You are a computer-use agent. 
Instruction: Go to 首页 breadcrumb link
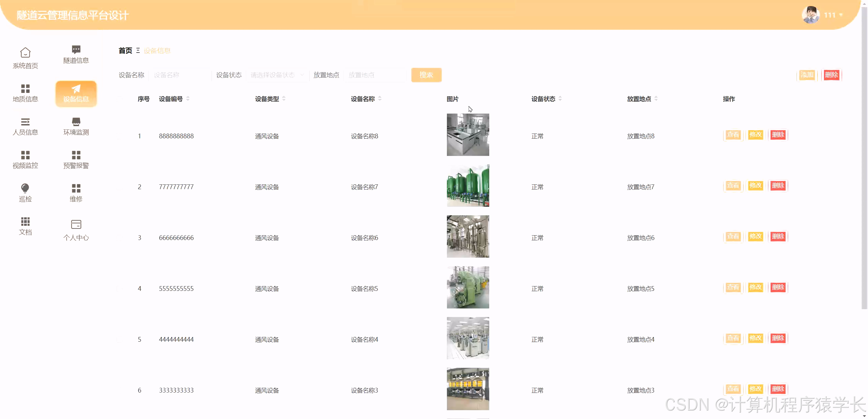pyautogui.click(x=125, y=51)
